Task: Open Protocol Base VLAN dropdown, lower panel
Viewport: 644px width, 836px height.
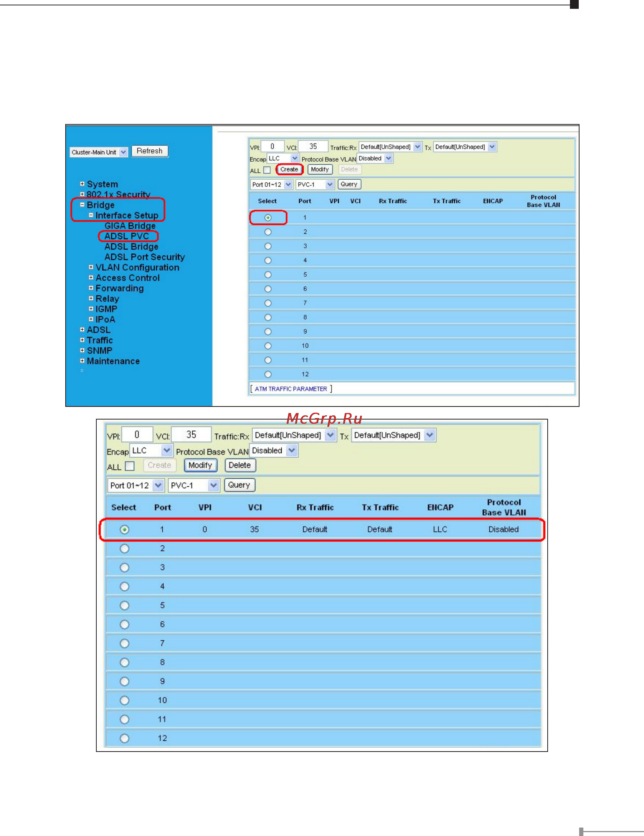Action: tap(274, 451)
